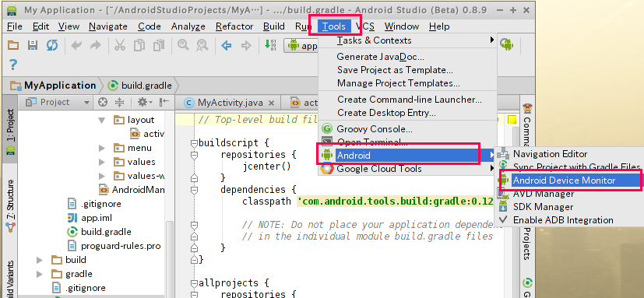Click the Find magnifier toolbar icon
The image size is (644, 298).
[183, 45]
